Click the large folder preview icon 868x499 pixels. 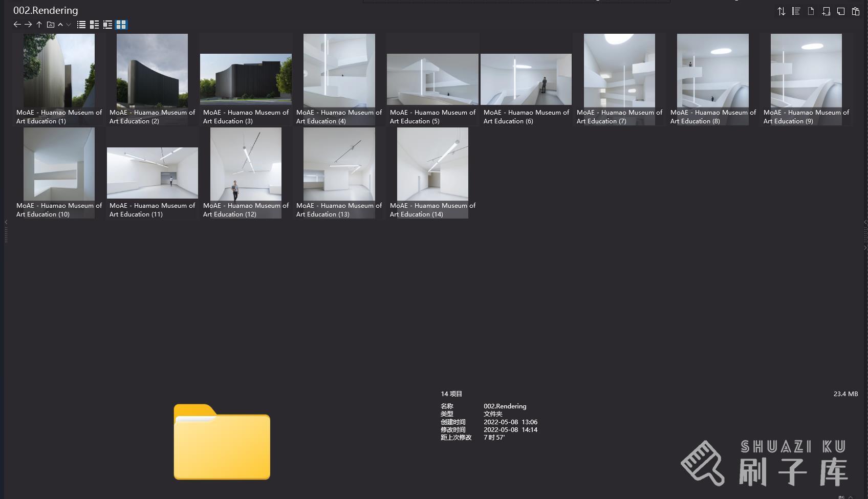click(222, 442)
